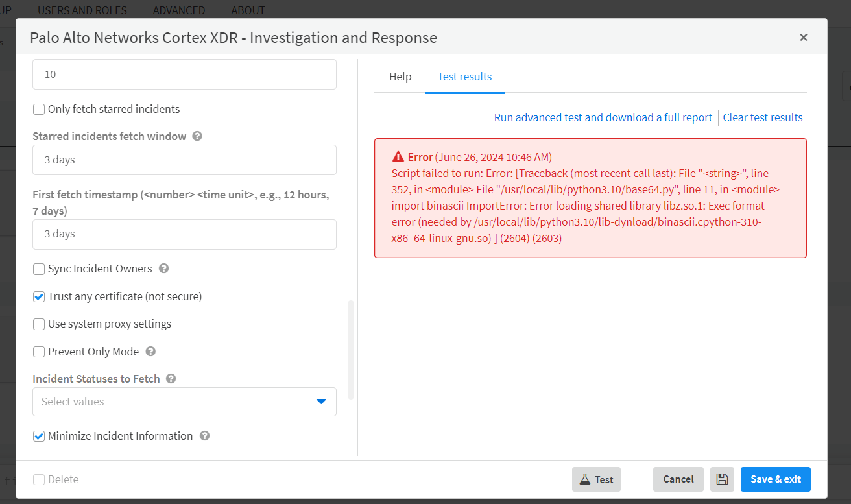Viewport: 851px width, 504px height.
Task: Select the Test results tab
Action: pyautogui.click(x=464, y=77)
